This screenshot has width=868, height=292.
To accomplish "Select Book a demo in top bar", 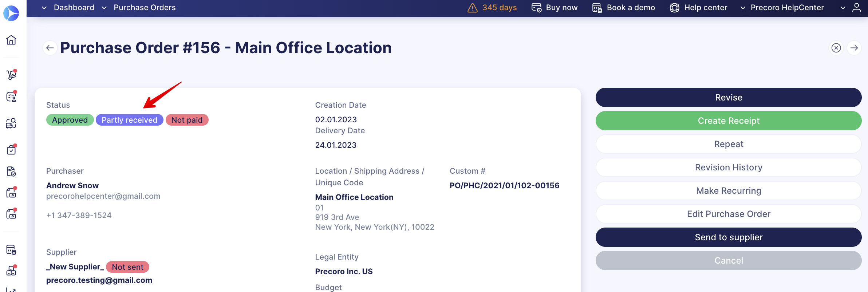I will click(624, 8).
